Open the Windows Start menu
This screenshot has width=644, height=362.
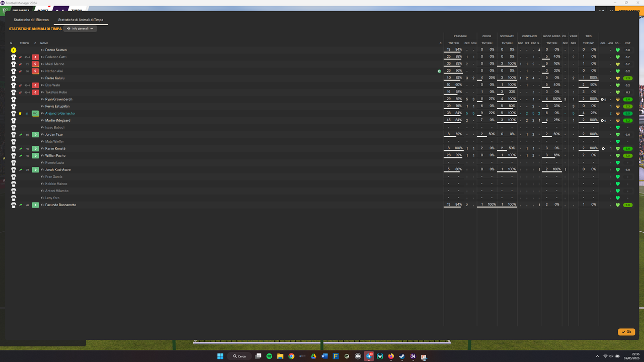click(x=220, y=356)
